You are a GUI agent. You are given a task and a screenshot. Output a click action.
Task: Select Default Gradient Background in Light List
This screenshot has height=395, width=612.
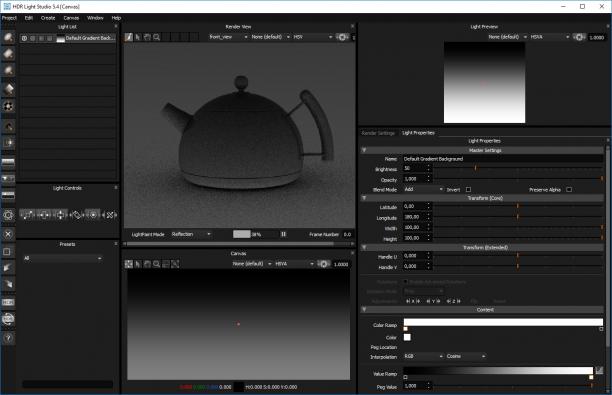pyautogui.click(x=68, y=38)
